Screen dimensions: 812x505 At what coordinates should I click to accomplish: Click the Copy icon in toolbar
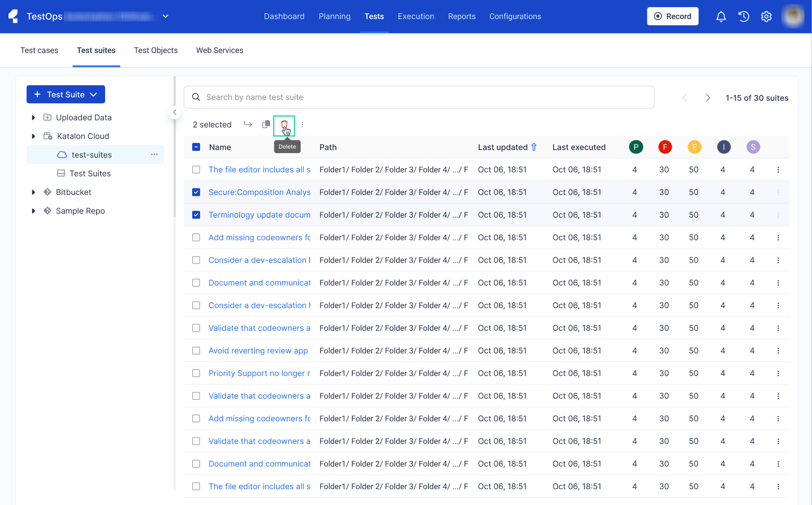(266, 124)
